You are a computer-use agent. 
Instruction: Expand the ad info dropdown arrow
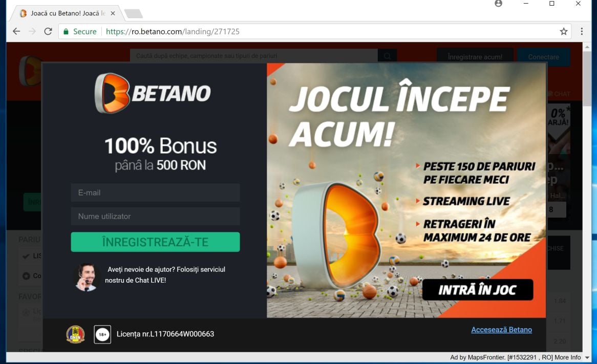587,357
